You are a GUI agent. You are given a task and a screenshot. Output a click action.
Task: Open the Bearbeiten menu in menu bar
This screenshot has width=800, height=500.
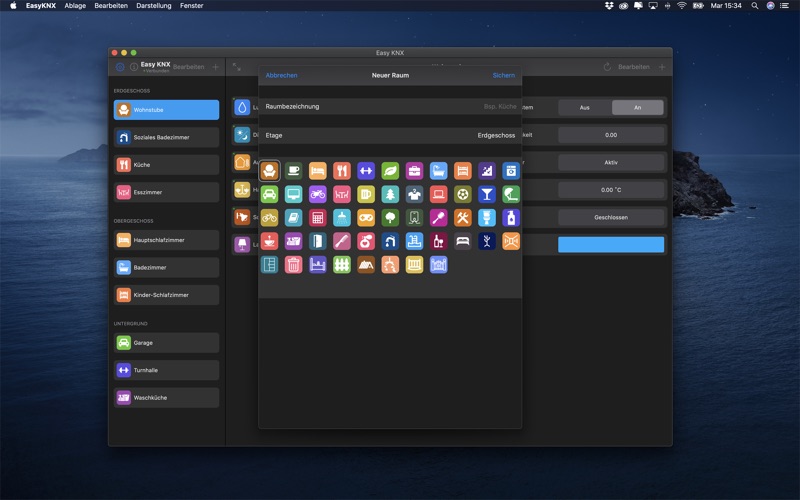[111, 6]
